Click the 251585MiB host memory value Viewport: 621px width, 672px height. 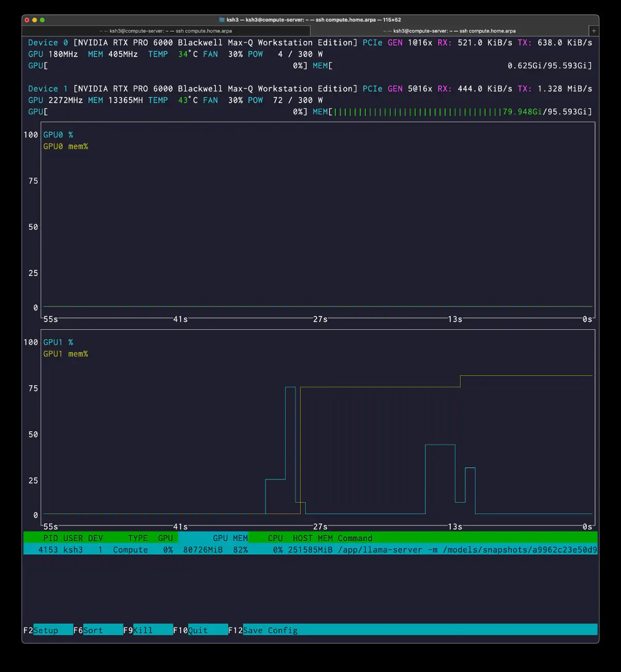310,549
